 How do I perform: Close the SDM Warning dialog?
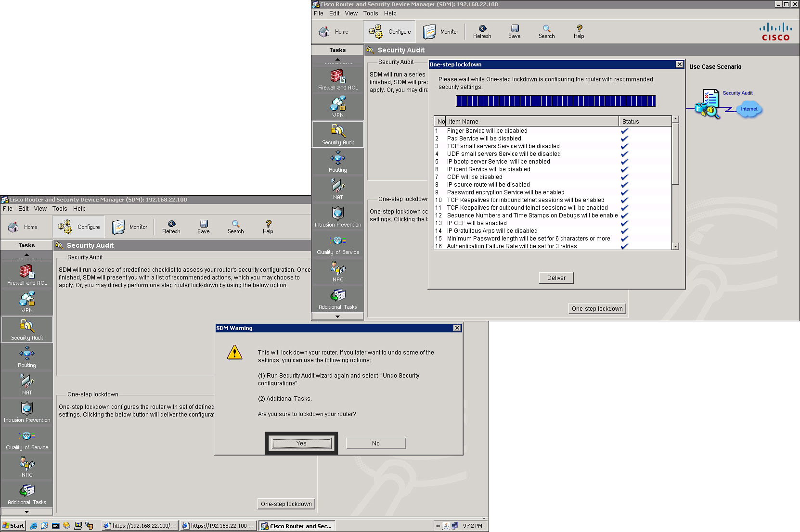pyautogui.click(x=457, y=328)
